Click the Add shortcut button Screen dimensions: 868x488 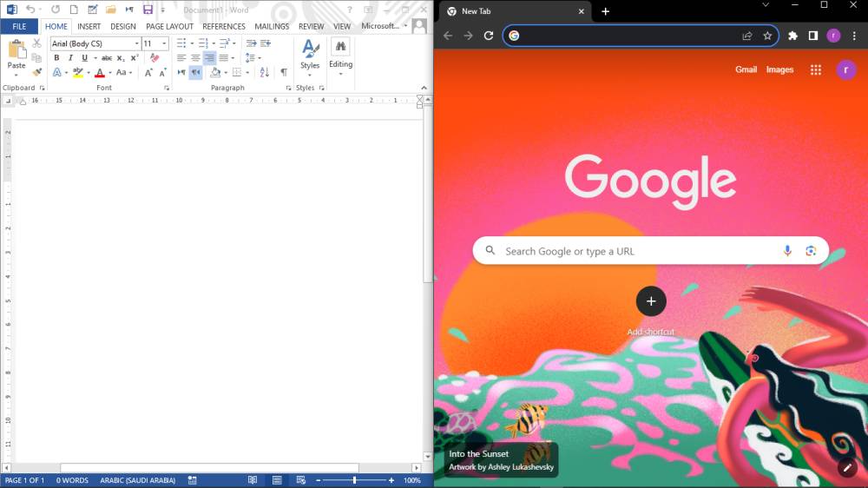[651, 302]
